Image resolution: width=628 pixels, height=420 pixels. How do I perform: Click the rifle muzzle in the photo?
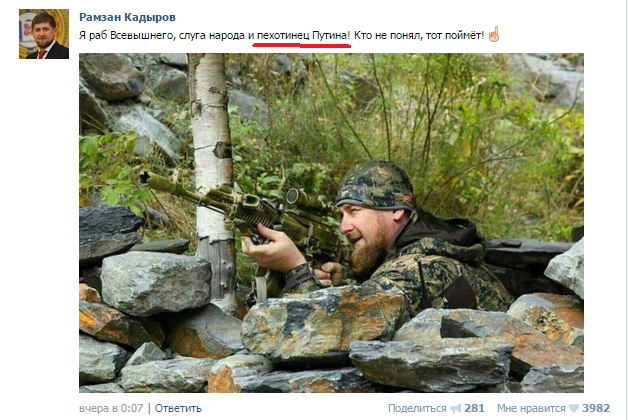[145, 178]
